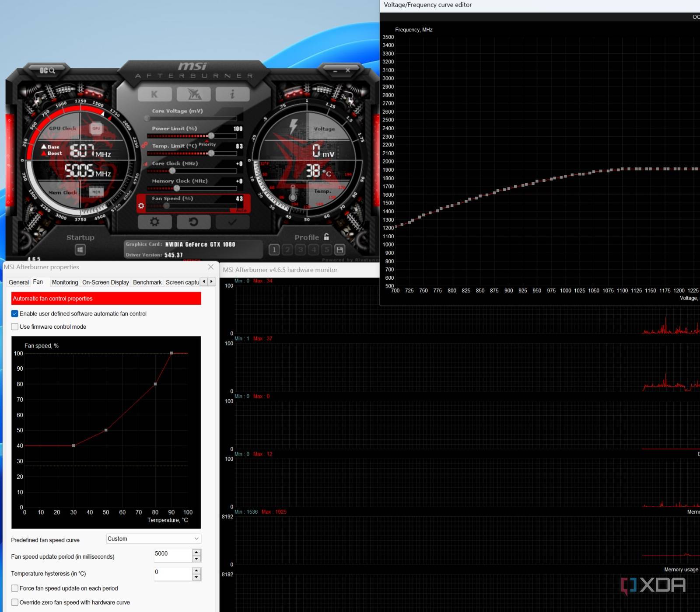Open the On-Screen Display tab

pyautogui.click(x=105, y=282)
